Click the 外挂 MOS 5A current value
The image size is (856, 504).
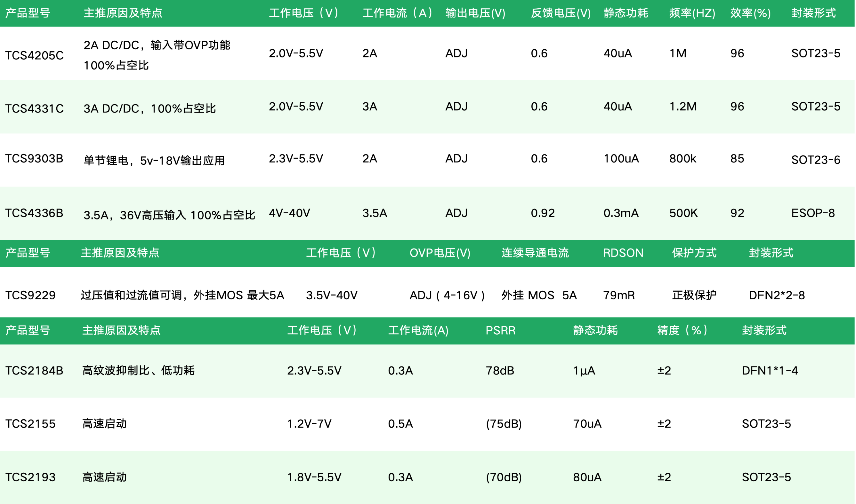[539, 295]
